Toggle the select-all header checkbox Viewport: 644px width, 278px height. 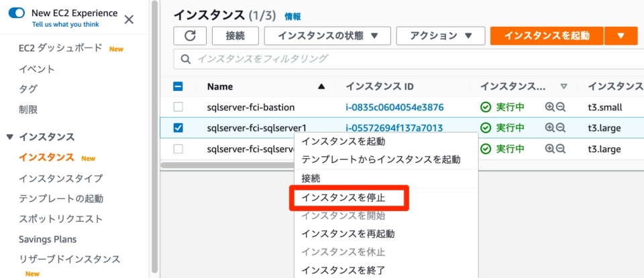(178, 86)
